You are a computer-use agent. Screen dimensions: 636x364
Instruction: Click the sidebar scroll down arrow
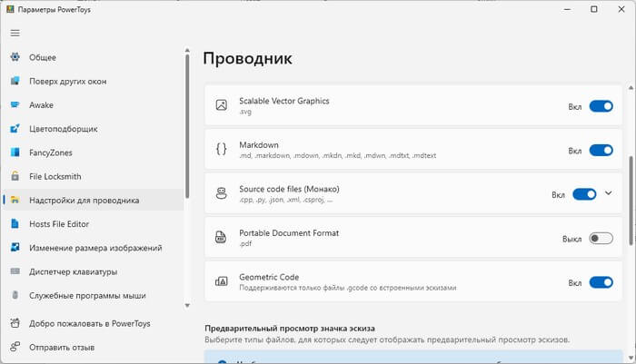click(187, 305)
